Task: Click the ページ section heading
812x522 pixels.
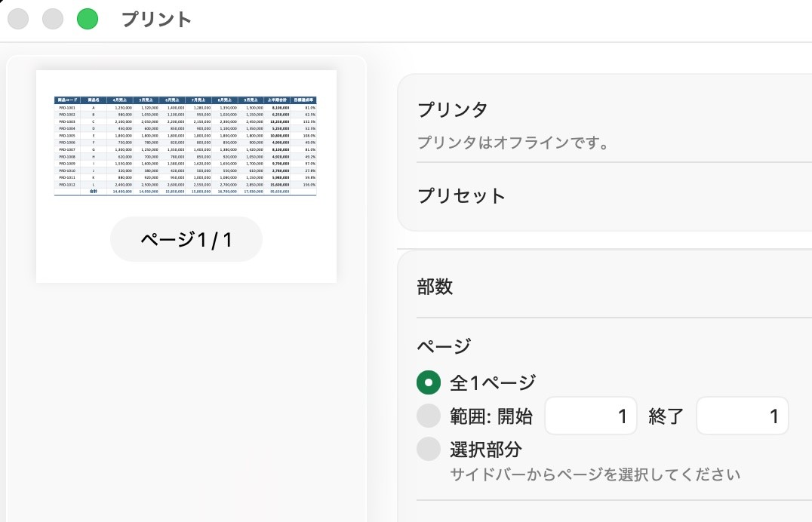Action: pyautogui.click(x=444, y=345)
